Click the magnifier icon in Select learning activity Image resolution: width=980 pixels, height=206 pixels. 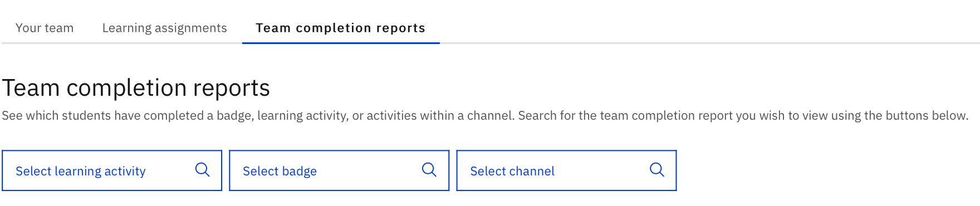click(203, 170)
